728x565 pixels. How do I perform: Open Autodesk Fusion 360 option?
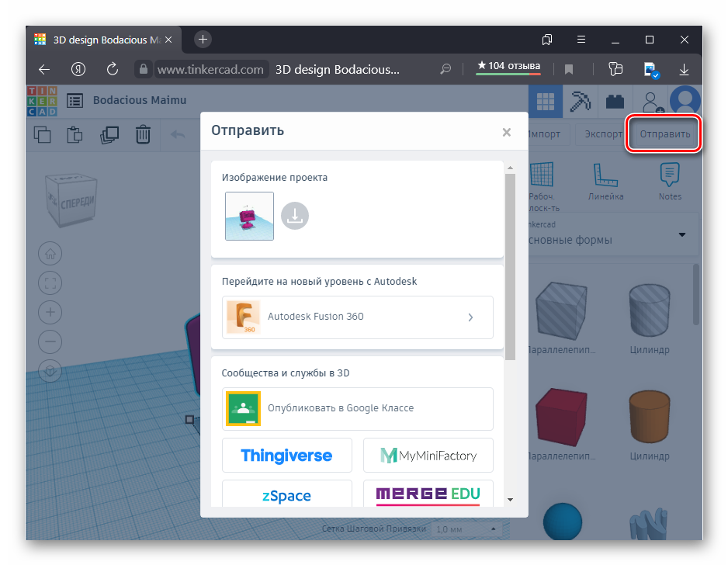click(357, 317)
